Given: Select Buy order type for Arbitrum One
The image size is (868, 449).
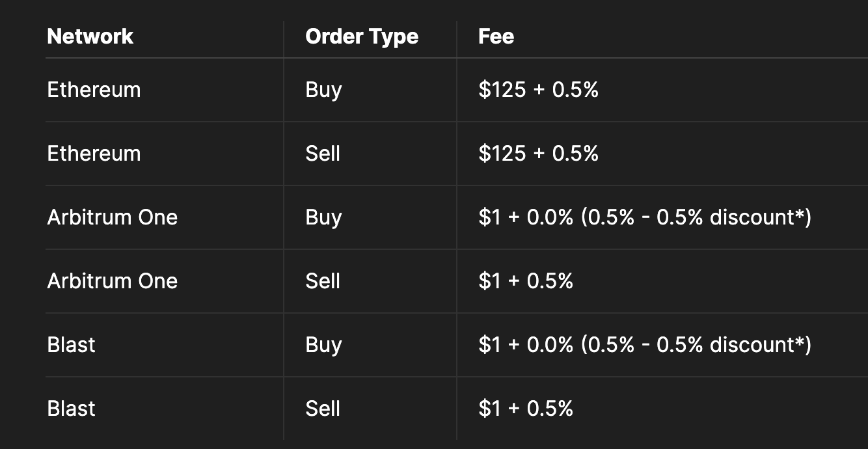Looking at the screenshot, I should click(323, 217).
